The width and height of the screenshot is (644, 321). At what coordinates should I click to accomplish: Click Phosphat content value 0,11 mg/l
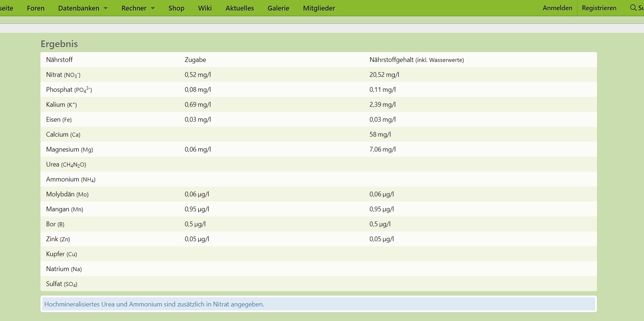click(x=383, y=90)
